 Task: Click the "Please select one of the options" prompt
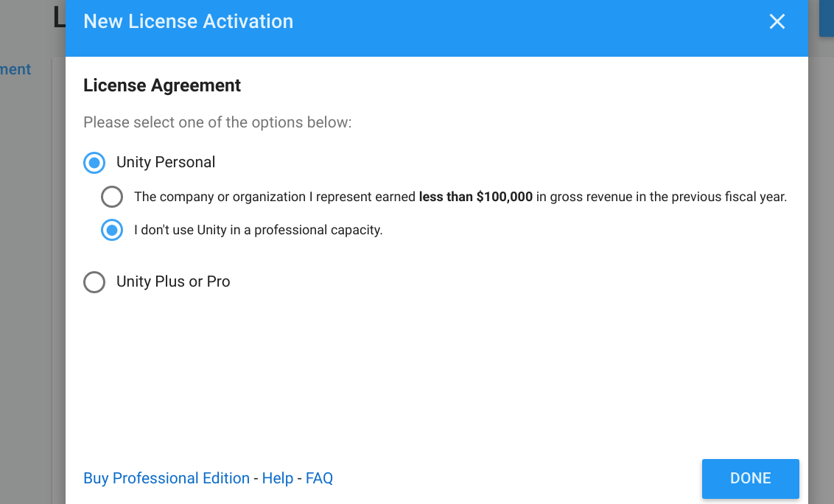pos(217,122)
